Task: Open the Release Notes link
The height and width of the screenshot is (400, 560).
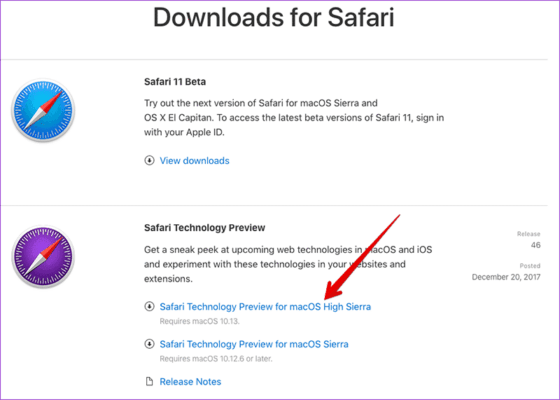Action: (x=190, y=382)
